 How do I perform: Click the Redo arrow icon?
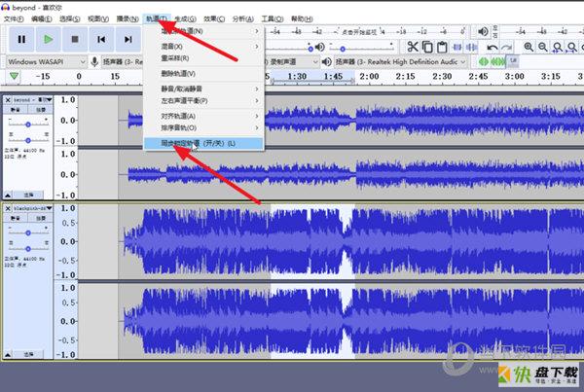pyautogui.click(x=506, y=47)
